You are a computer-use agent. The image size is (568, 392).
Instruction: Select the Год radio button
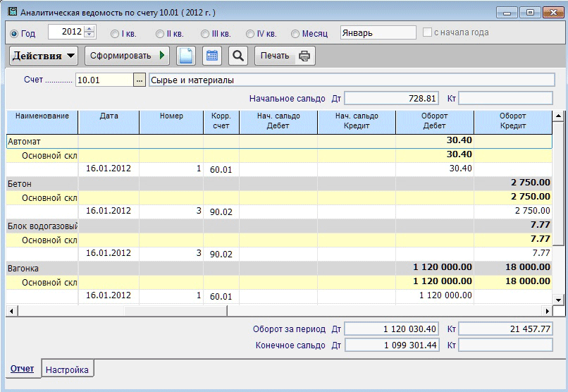(x=15, y=33)
